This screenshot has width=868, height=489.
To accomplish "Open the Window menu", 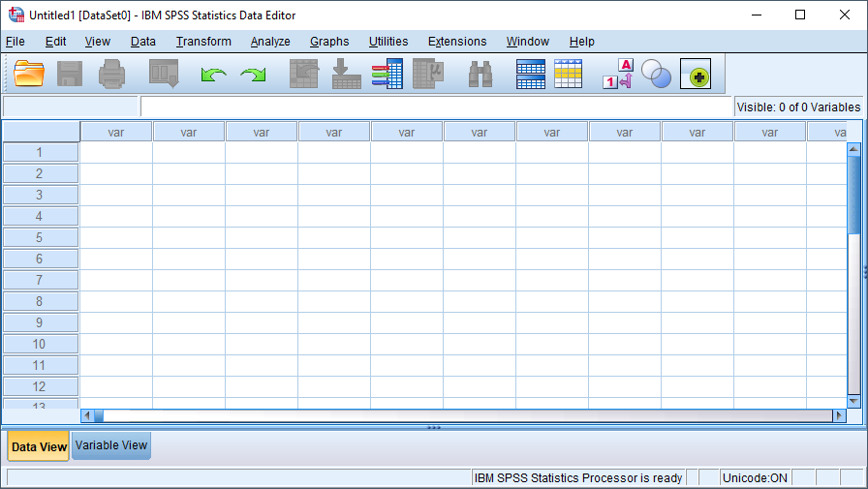I will click(528, 42).
